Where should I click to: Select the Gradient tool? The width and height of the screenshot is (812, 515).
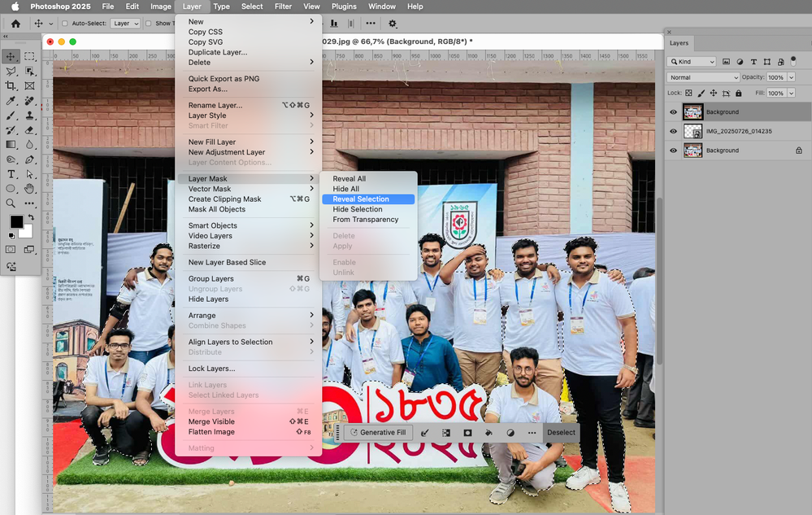click(x=11, y=144)
